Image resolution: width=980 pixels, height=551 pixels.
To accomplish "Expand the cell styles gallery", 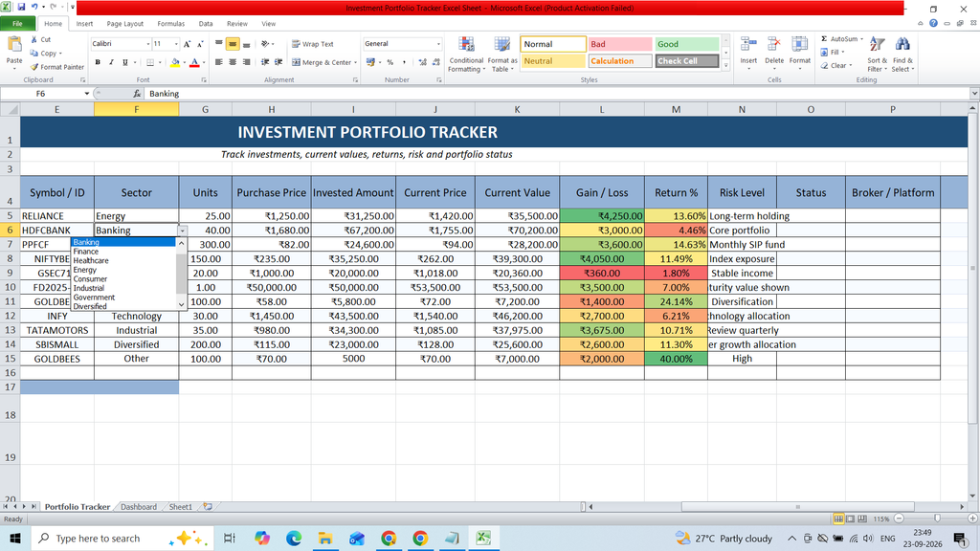I will (x=725, y=66).
